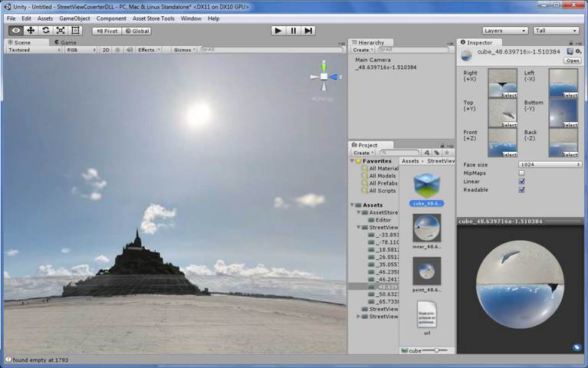Click the Step frame button
The image size is (588, 368).
(x=308, y=31)
